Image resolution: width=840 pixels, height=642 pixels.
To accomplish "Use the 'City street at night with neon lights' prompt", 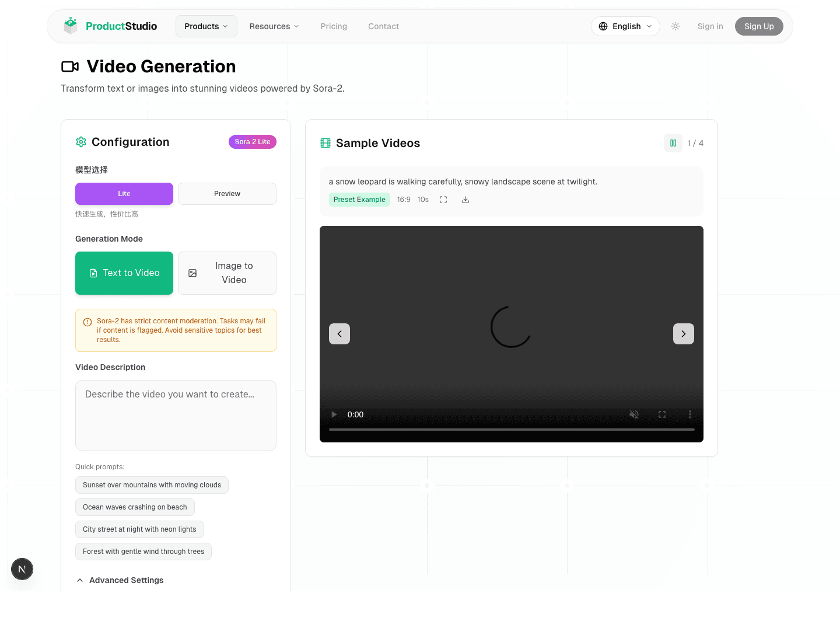I will 139,529.
